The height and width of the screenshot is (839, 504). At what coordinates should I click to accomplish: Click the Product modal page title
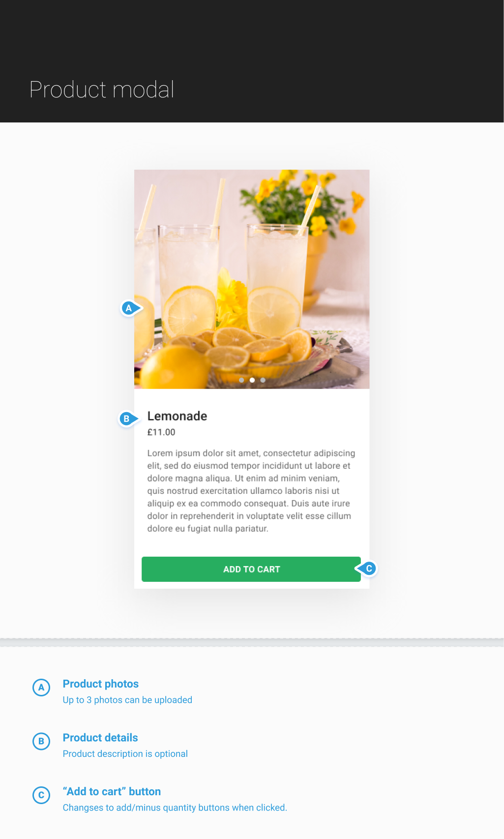[102, 90]
